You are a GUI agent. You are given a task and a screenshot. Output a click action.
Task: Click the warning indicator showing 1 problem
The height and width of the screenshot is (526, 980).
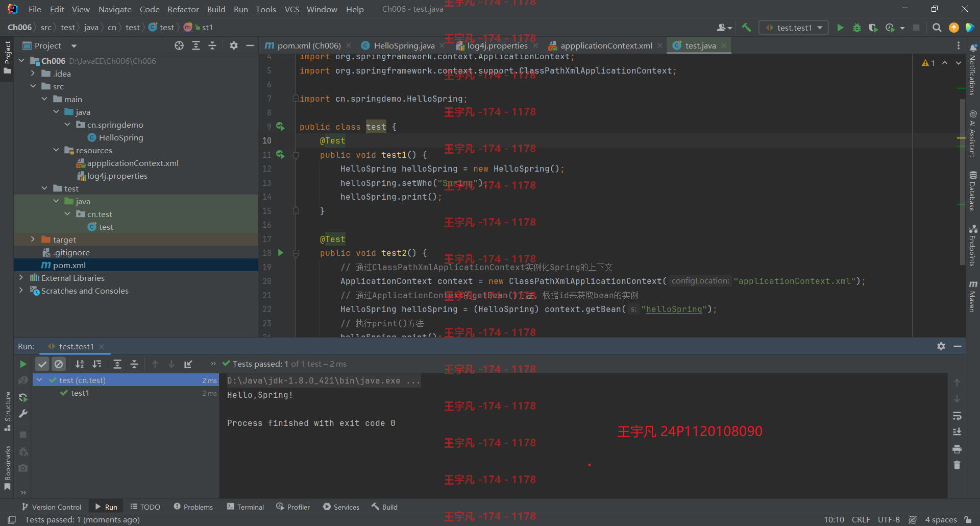click(x=928, y=63)
